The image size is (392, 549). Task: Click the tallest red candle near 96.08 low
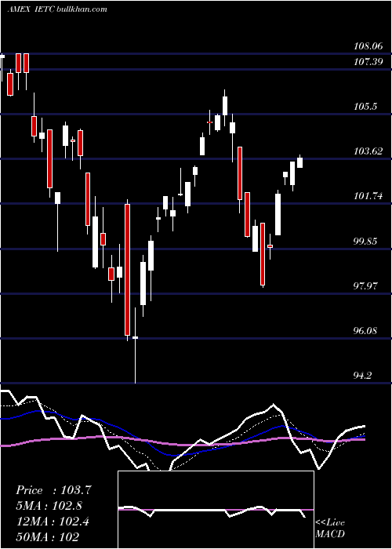click(127, 270)
